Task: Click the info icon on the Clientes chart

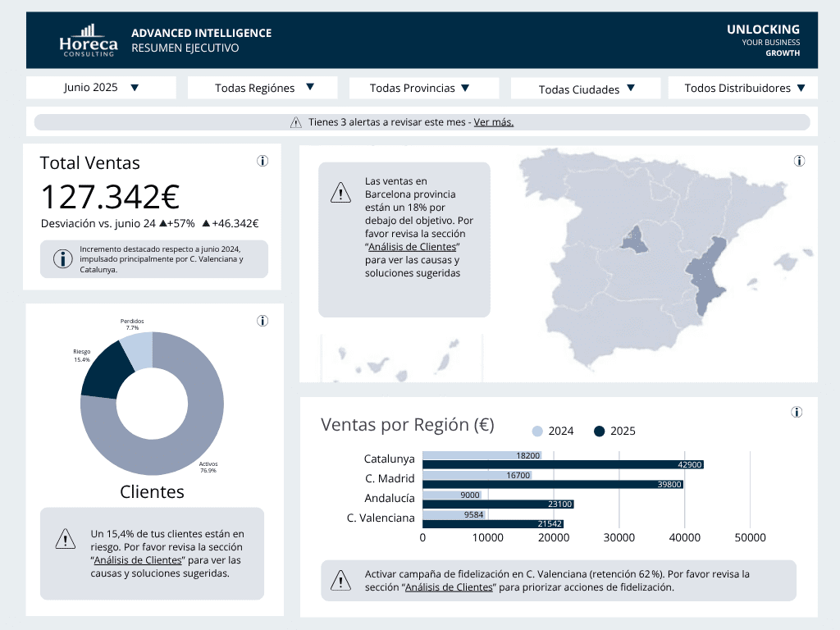Action: pos(262,321)
